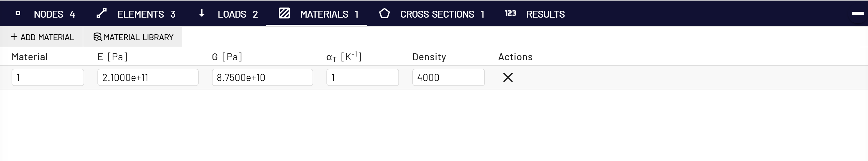Click the ADD MATERIAL button

coord(42,37)
